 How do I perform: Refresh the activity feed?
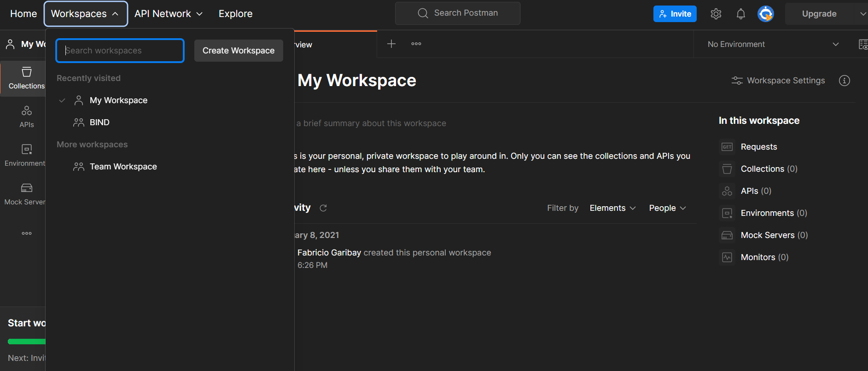click(x=323, y=208)
